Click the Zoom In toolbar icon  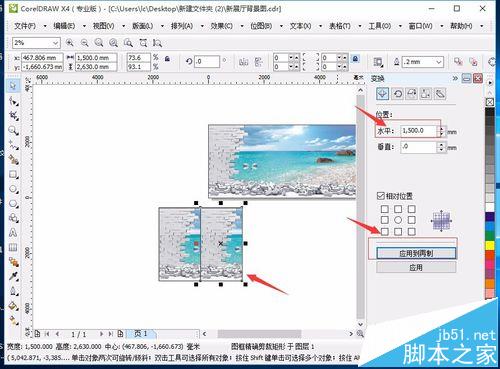pos(69,43)
